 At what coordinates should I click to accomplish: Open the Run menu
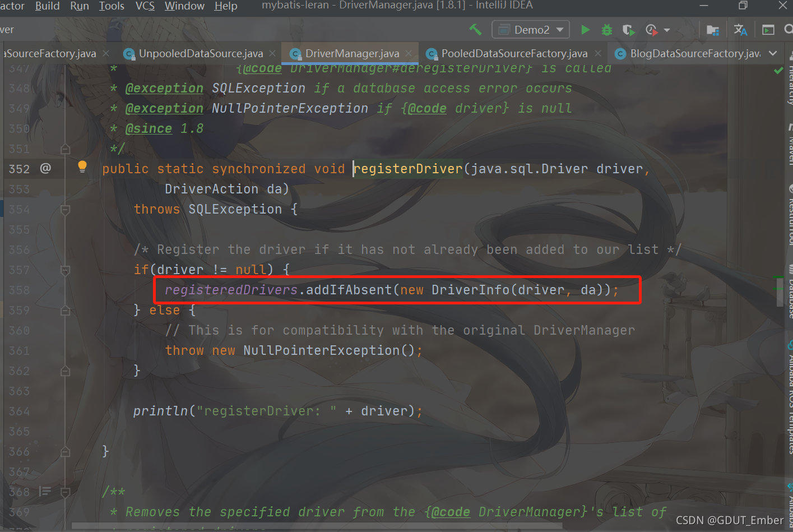[x=79, y=6]
